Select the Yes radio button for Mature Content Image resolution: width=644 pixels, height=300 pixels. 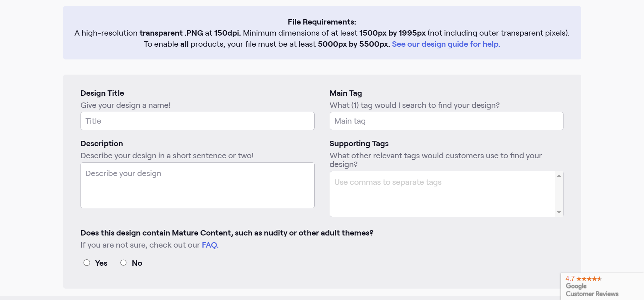[87, 263]
